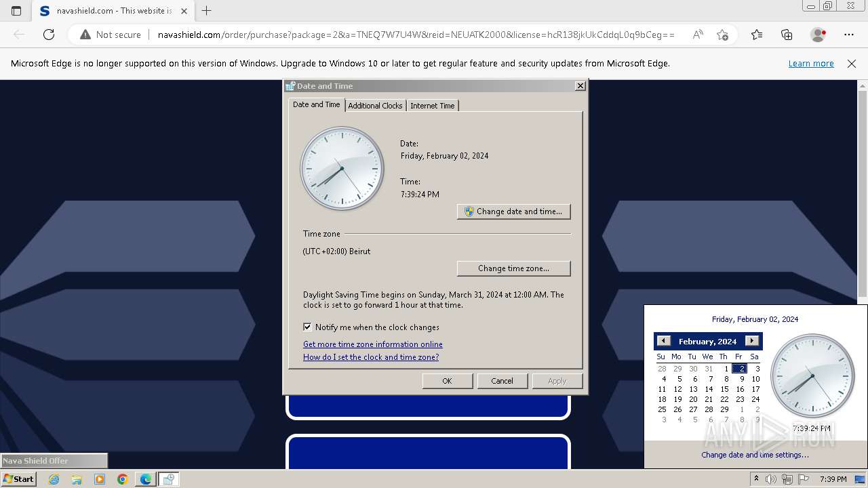
Task: Open Edge Settings and more menu
Action: click(x=848, y=35)
